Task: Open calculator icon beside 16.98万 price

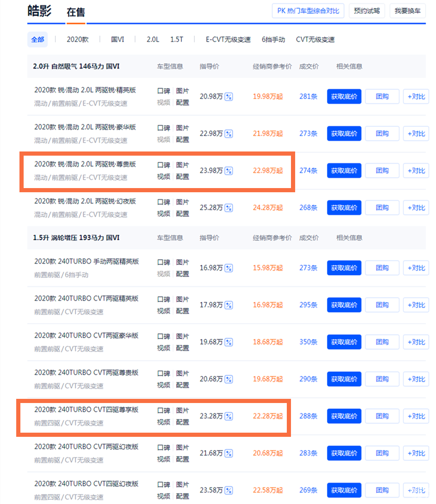Action: [x=228, y=268]
